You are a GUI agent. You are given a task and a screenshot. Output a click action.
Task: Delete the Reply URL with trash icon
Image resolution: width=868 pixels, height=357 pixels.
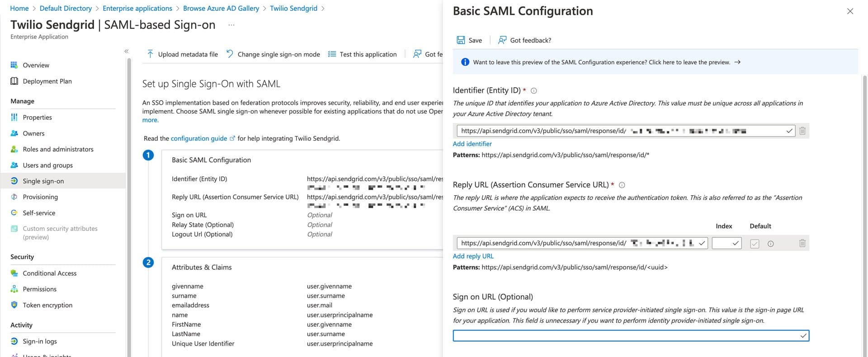(802, 243)
